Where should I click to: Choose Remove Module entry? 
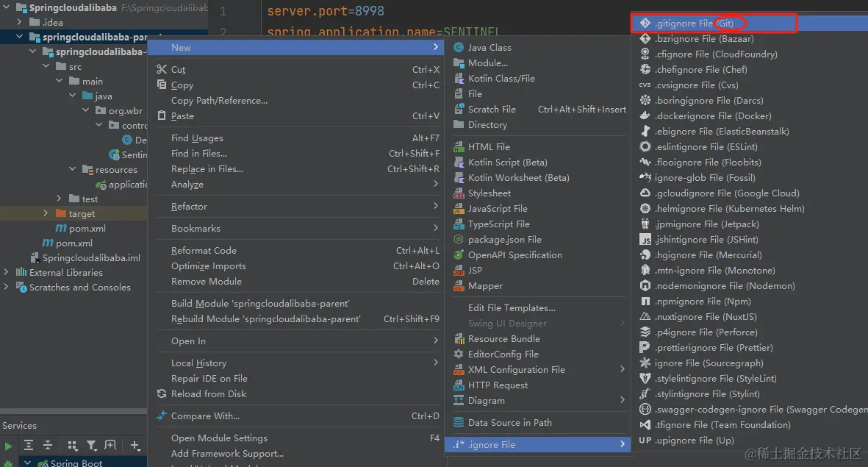pyautogui.click(x=296, y=282)
